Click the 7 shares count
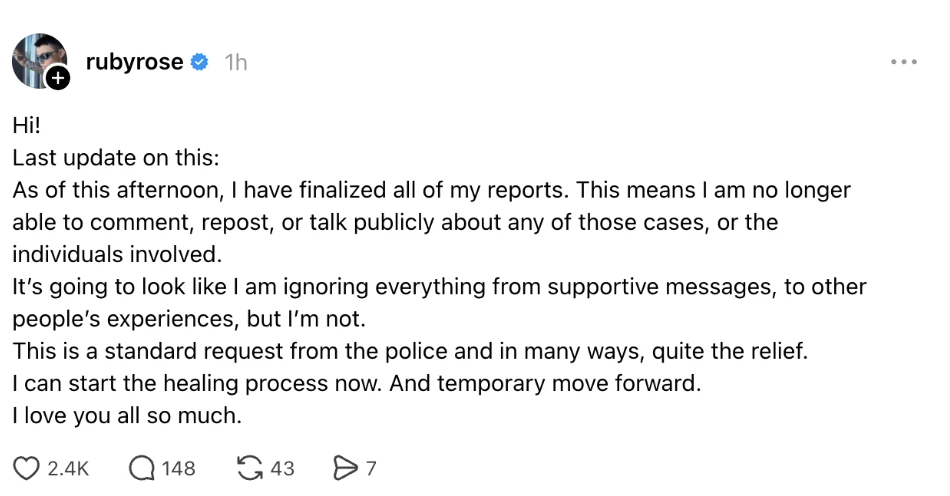Viewport: 950px width, 496px height. 371,467
